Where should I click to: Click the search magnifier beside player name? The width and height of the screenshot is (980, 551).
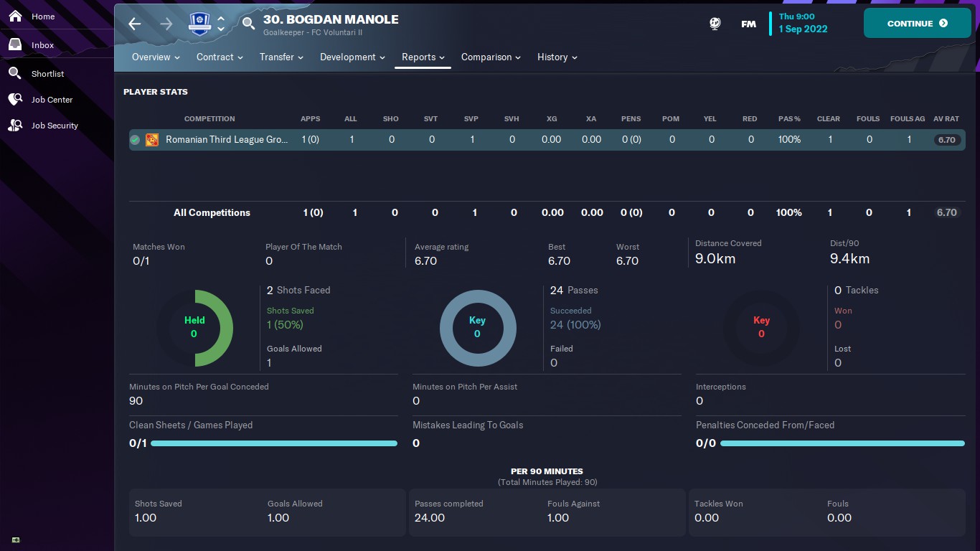tap(248, 24)
